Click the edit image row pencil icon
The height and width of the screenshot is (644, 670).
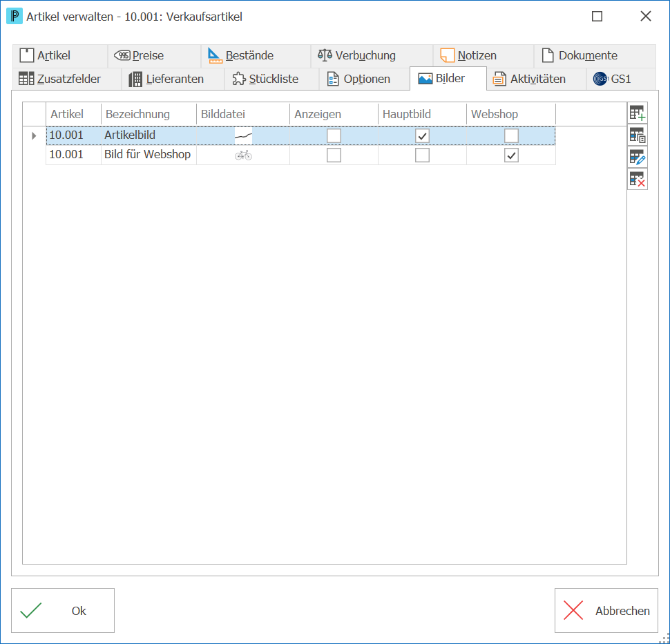[x=637, y=158]
